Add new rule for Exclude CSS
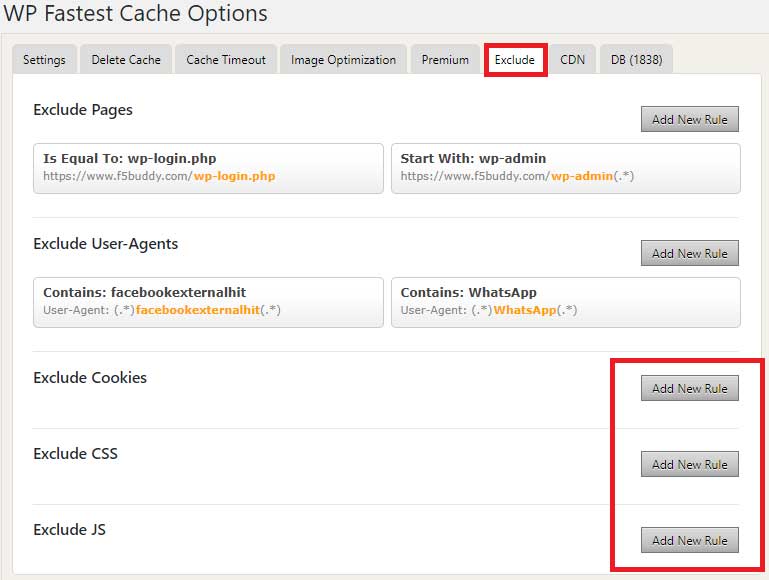Image resolution: width=769 pixels, height=580 pixels. pos(689,464)
